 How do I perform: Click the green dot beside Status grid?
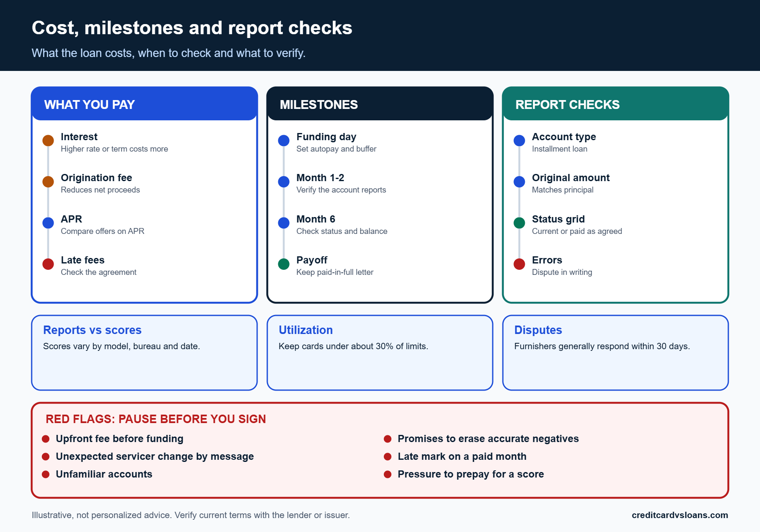pos(519,223)
